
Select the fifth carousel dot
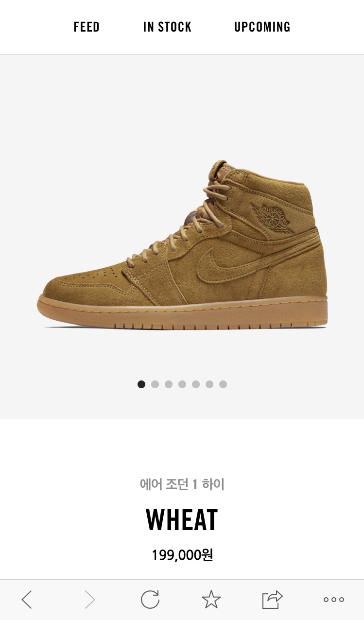(196, 384)
